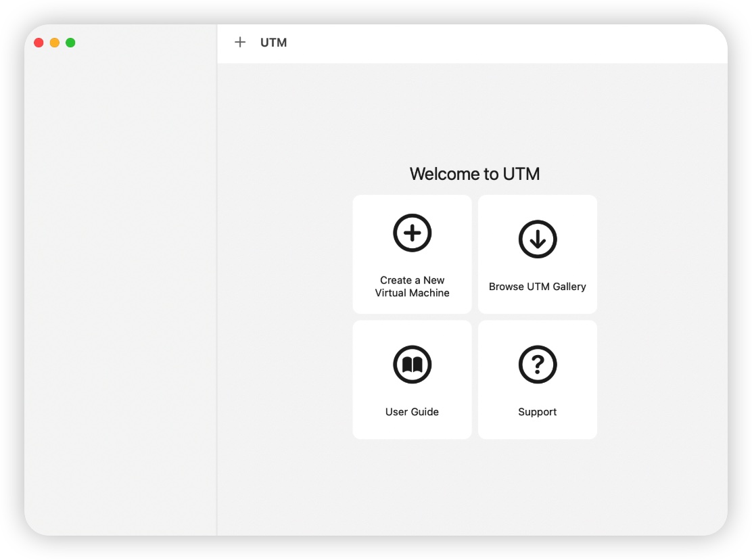Click the download arrow gallery icon
The width and height of the screenshot is (752, 560).
pyautogui.click(x=537, y=239)
